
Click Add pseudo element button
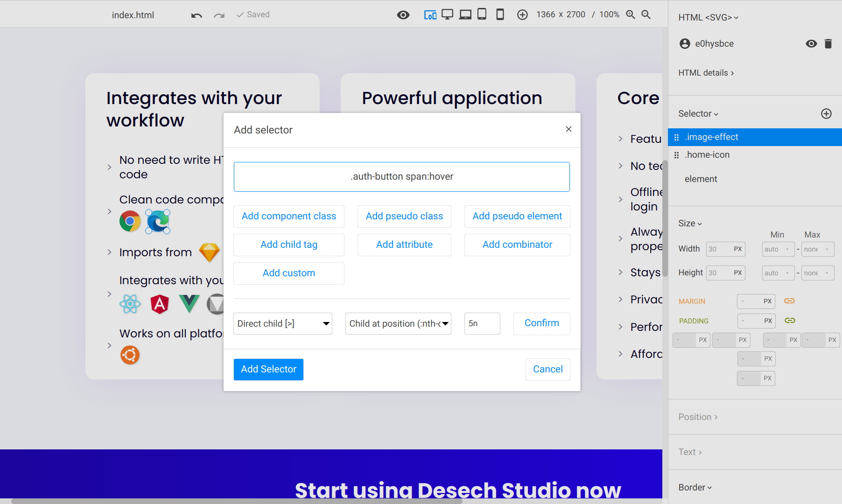[x=517, y=217]
